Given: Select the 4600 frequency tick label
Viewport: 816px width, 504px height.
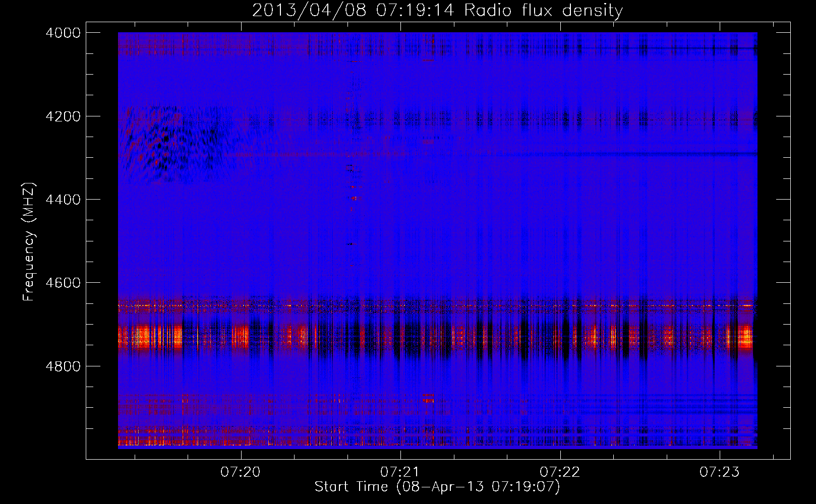Looking at the screenshot, I should [x=63, y=283].
